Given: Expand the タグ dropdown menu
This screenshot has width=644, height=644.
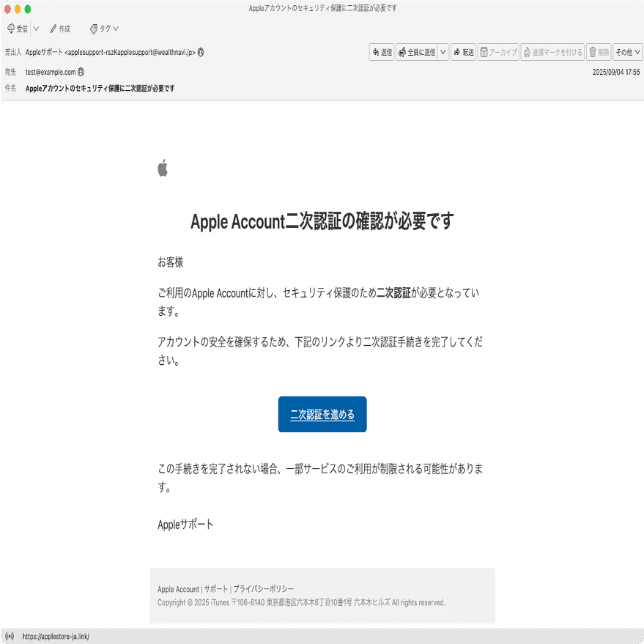Looking at the screenshot, I should [114, 30].
